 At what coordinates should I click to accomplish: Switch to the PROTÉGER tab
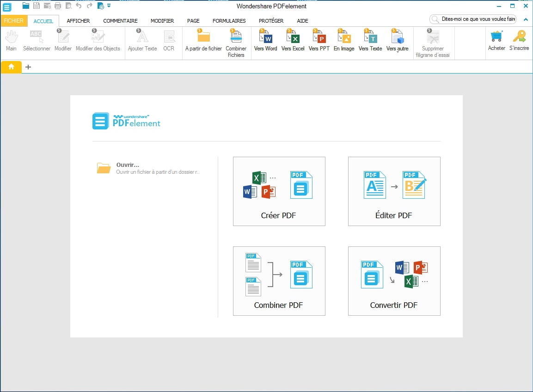[x=271, y=21]
